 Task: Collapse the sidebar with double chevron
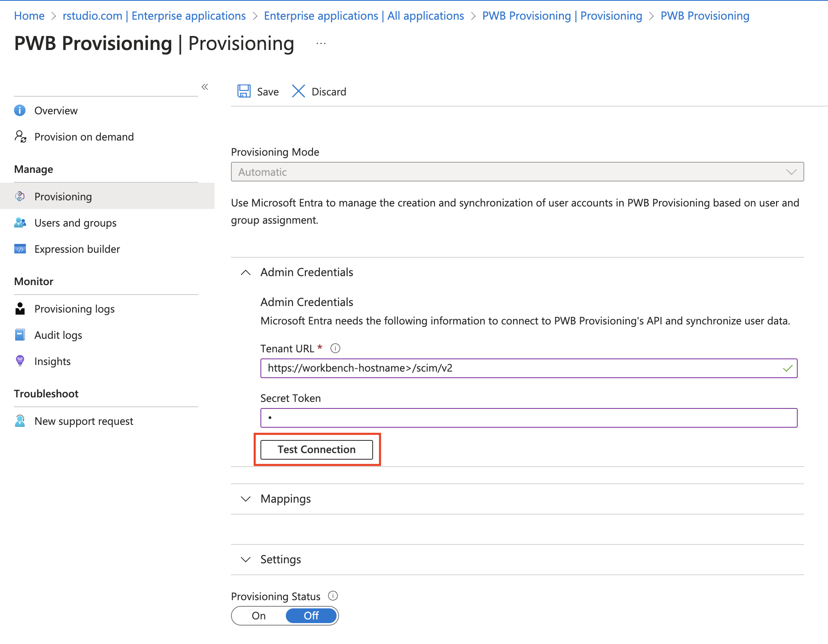[x=205, y=87]
